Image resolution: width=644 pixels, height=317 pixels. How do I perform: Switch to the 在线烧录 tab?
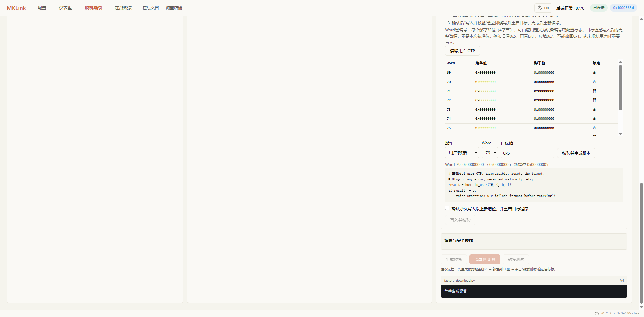click(123, 8)
